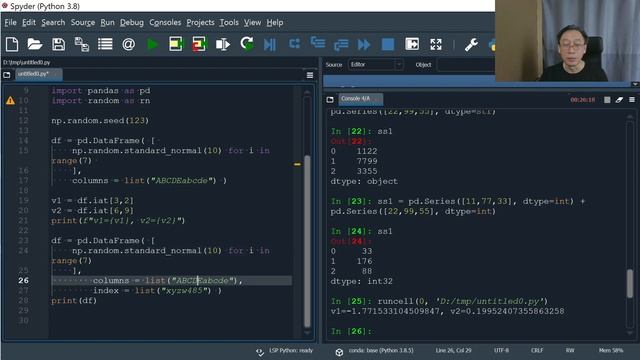Save all files icon
This screenshot has height=360, width=640.
click(x=82, y=44)
